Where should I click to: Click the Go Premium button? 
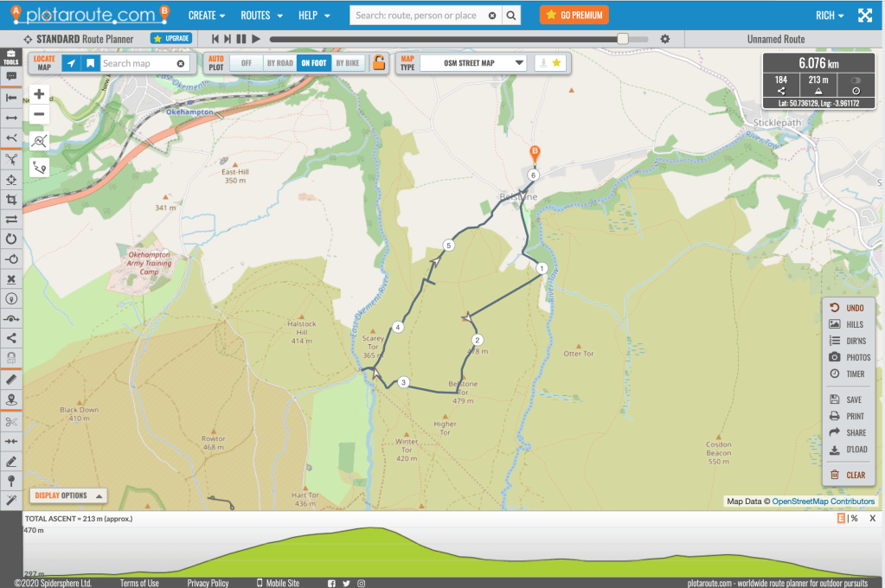[x=574, y=15]
